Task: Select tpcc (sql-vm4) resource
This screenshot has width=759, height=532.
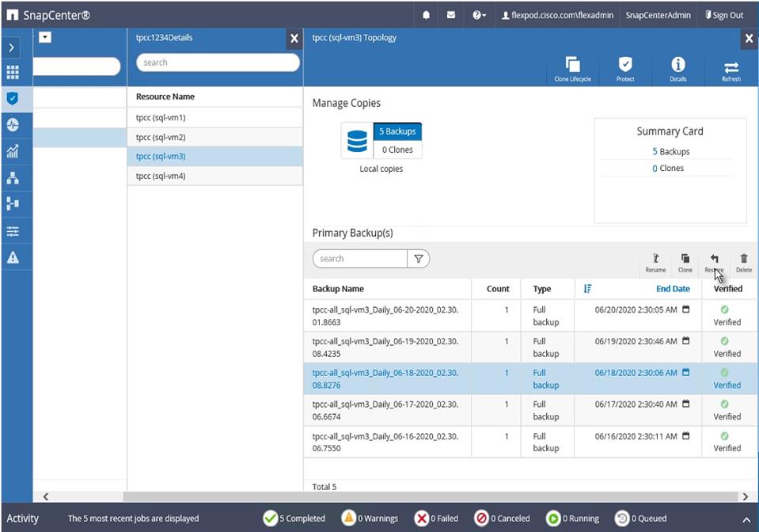Action: point(215,177)
